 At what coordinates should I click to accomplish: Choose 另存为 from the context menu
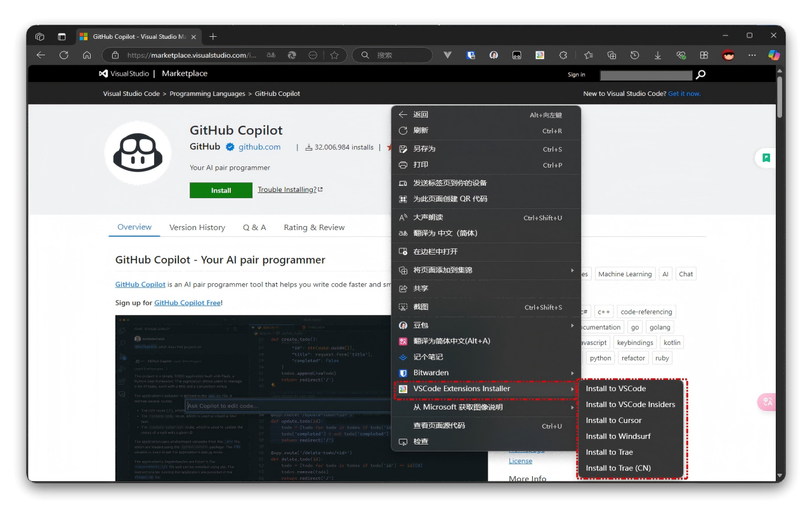click(486, 149)
